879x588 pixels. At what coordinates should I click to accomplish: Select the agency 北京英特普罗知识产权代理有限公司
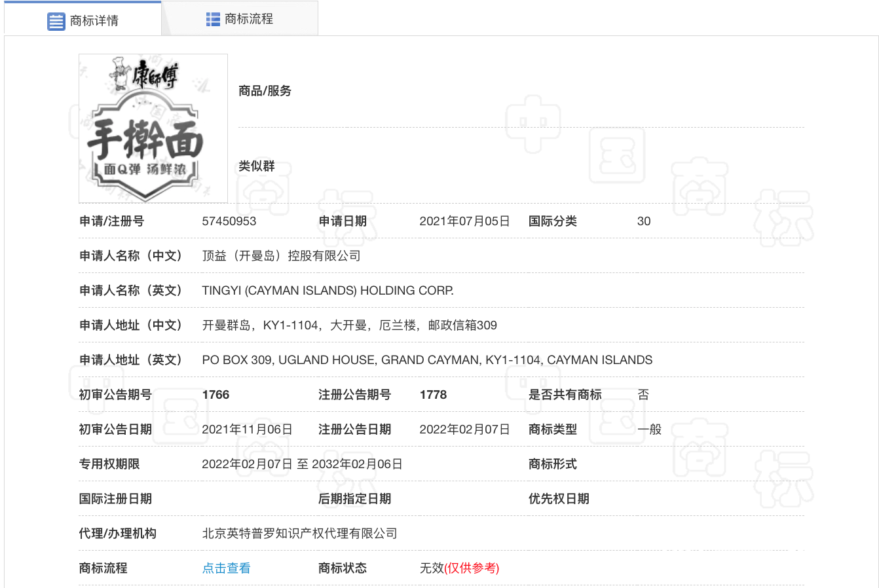(299, 534)
